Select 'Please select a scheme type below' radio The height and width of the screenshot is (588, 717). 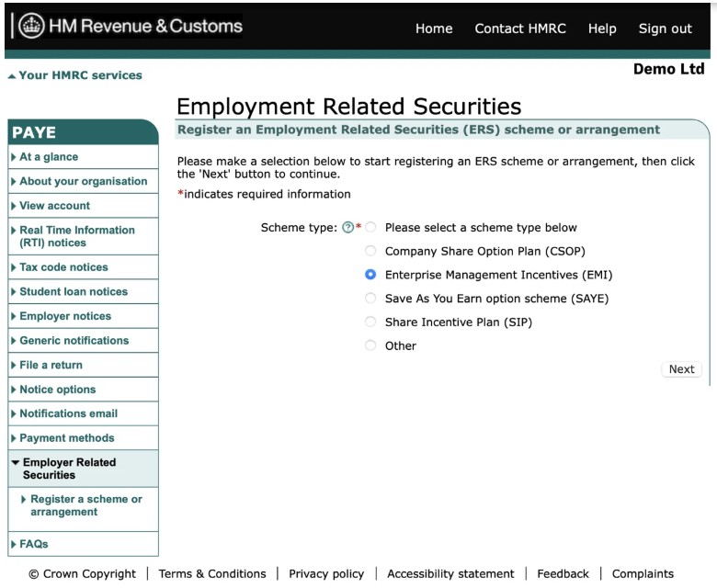click(x=370, y=227)
